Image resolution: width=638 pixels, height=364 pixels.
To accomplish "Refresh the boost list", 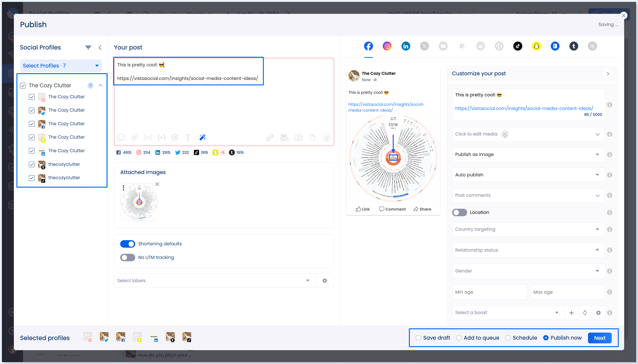I will pos(585,312).
